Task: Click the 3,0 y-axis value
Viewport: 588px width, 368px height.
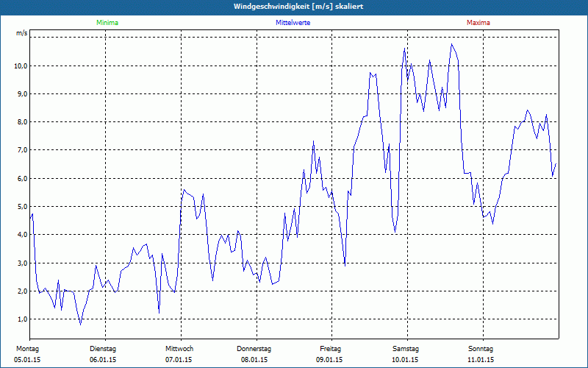Action: [x=22, y=263]
